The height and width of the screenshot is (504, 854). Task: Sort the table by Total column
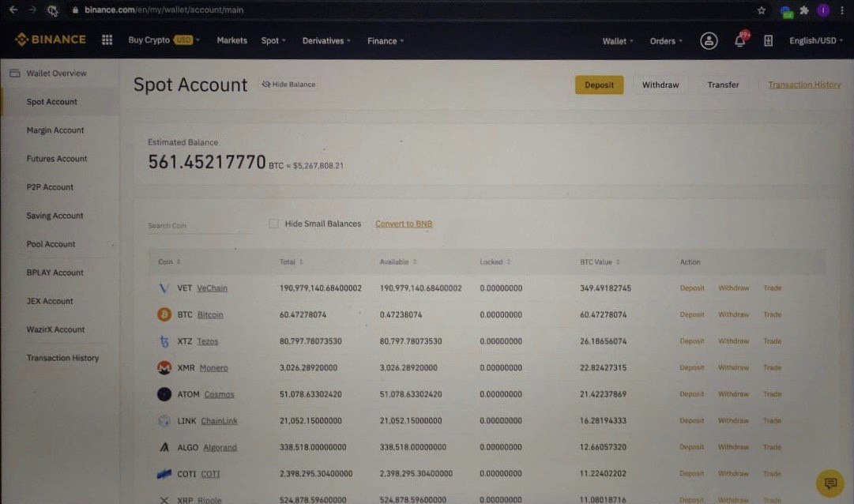coord(291,262)
